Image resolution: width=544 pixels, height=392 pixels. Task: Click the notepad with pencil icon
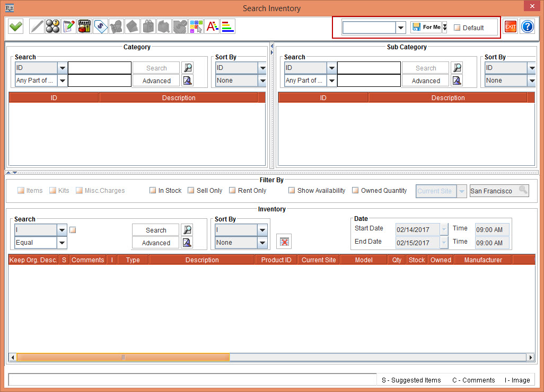[x=68, y=26]
